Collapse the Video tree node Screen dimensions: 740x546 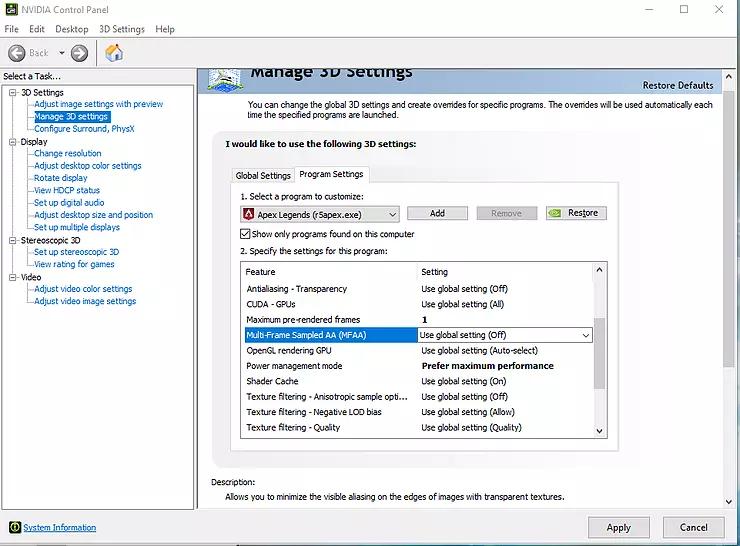[13, 277]
